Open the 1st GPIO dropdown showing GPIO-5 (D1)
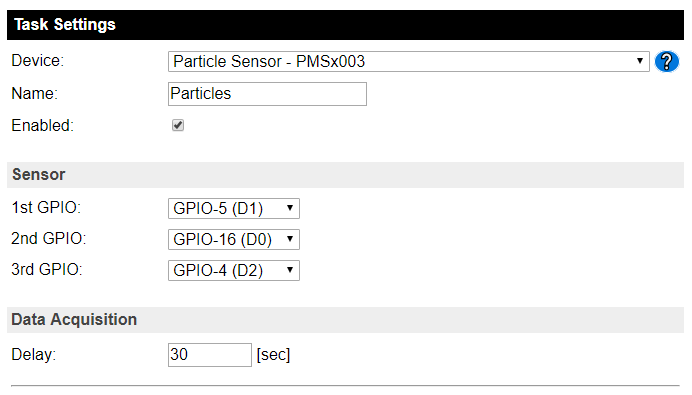Image resolution: width=692 pixels, height=395 pixels. [x=233, y=208]
